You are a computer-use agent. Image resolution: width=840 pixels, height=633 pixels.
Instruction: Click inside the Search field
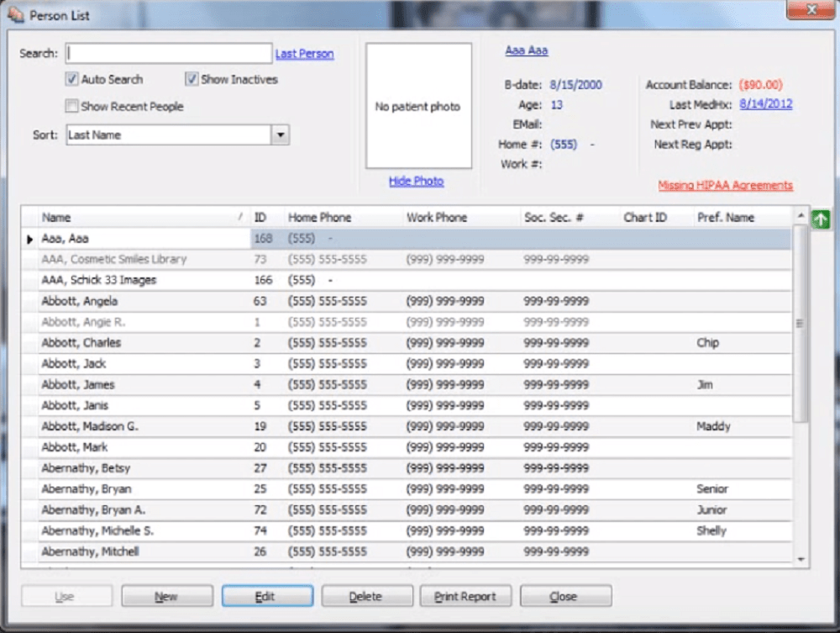click(168, 53)
